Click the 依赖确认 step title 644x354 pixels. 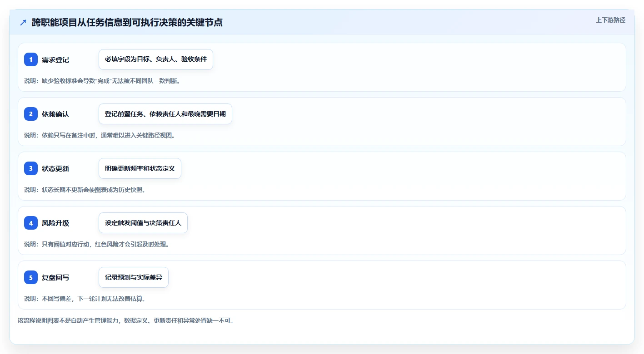tap(55, 114)
